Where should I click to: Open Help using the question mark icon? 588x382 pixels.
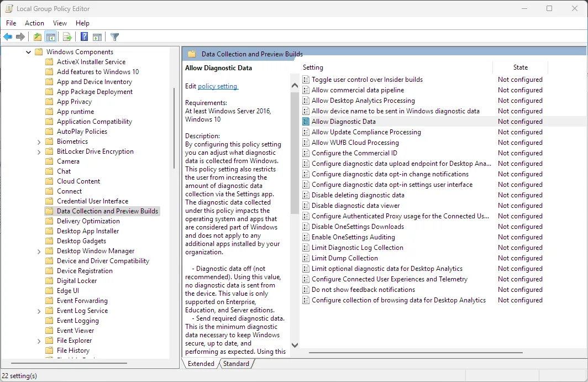(x=83, y=36)
